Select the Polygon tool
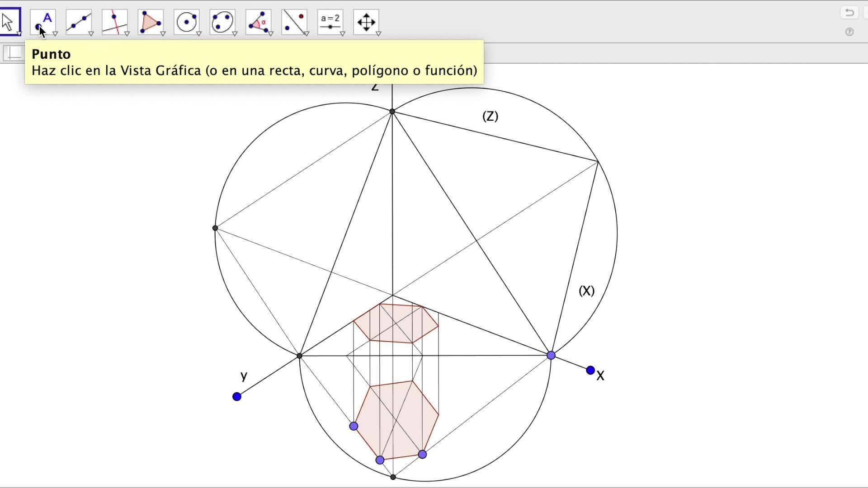 pyautogui.click(x=151, y=21)
